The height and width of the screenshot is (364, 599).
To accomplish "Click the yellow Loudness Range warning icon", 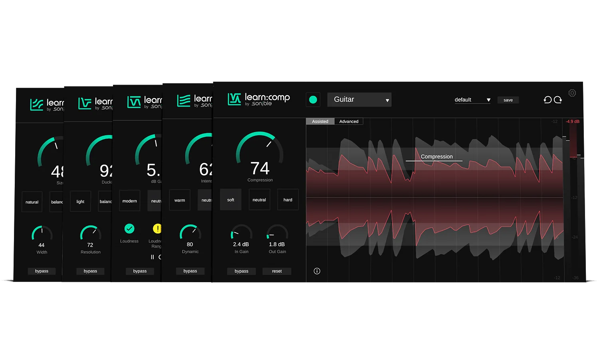I will [x=157, y=228].
